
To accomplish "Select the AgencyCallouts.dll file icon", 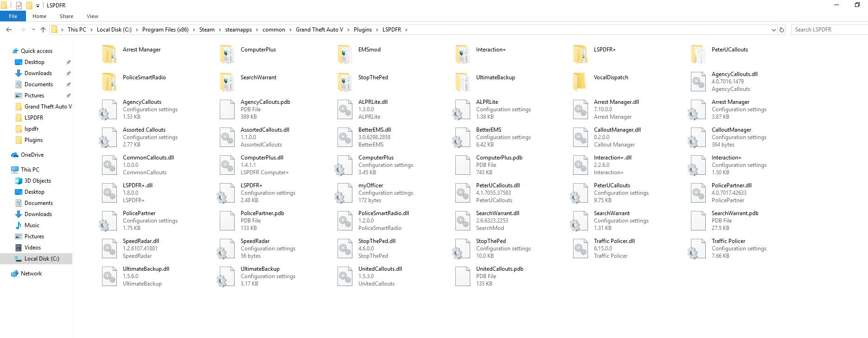I will 698,82.
